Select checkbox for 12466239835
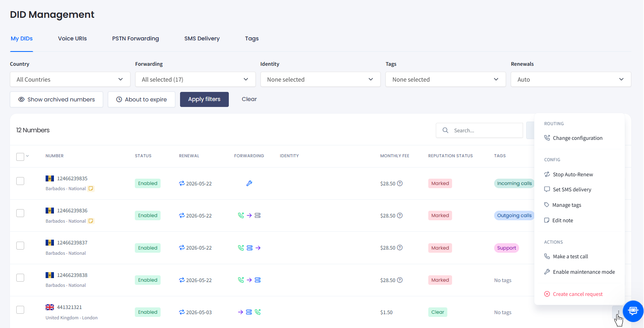Viewport: 644px width, 328px height. [20, 181]
